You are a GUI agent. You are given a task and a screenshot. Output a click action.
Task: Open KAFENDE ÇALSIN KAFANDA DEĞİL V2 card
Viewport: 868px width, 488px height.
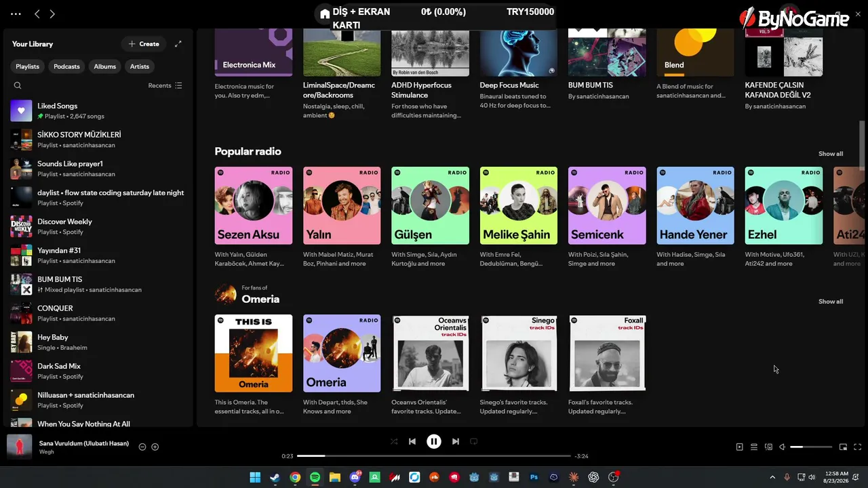(x=784, y=69)
